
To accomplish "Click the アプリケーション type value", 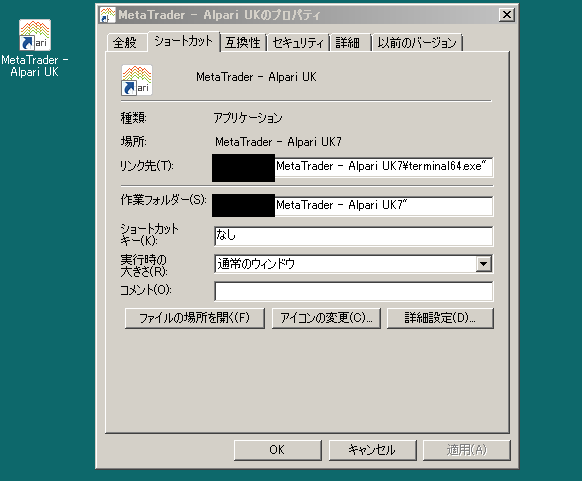I will [x=248, y=118].
